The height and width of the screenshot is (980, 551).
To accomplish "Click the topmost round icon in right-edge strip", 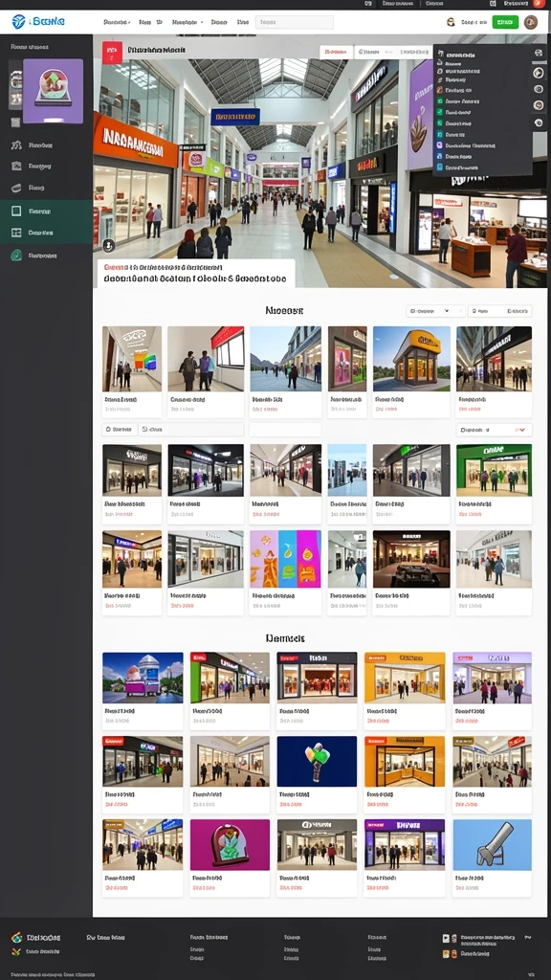I will [x=538, y=54].
